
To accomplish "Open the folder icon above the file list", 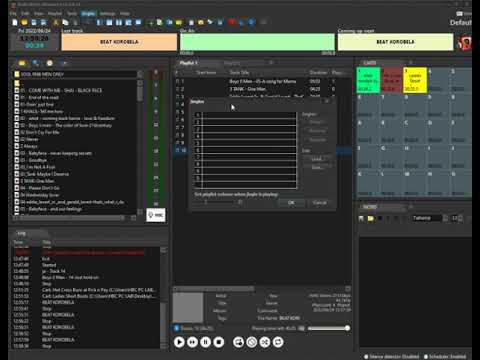I will coord(22,63).
